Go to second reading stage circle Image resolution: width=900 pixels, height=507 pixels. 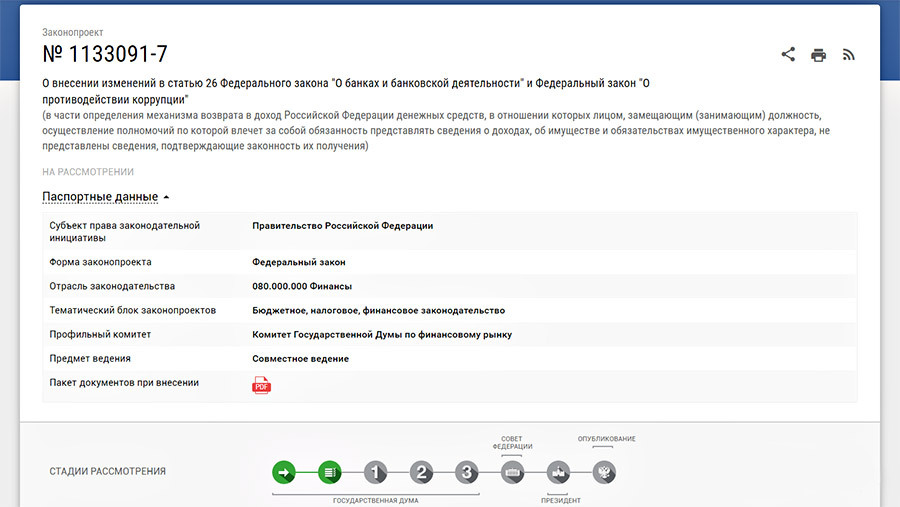click(x=421, y=472)
